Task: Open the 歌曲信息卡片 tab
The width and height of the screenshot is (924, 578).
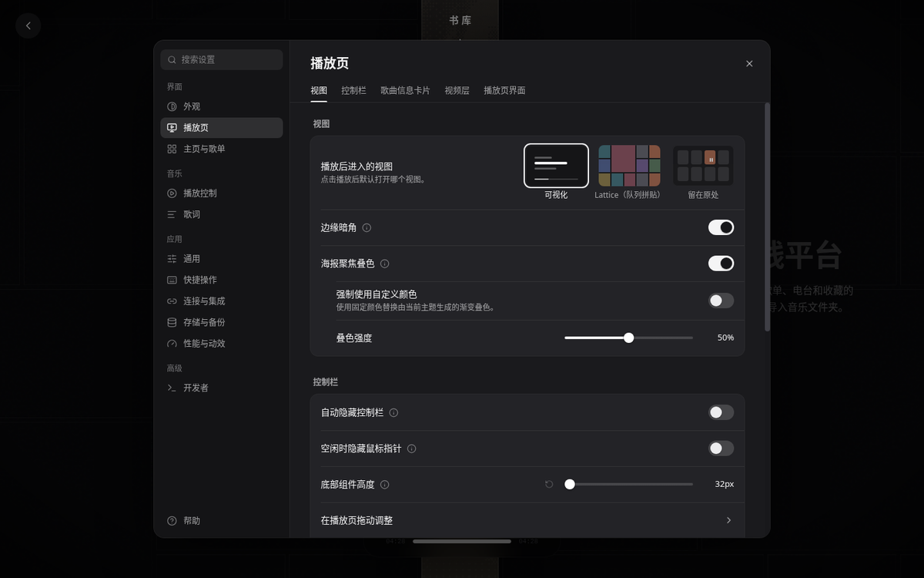Action: point(405,90)
